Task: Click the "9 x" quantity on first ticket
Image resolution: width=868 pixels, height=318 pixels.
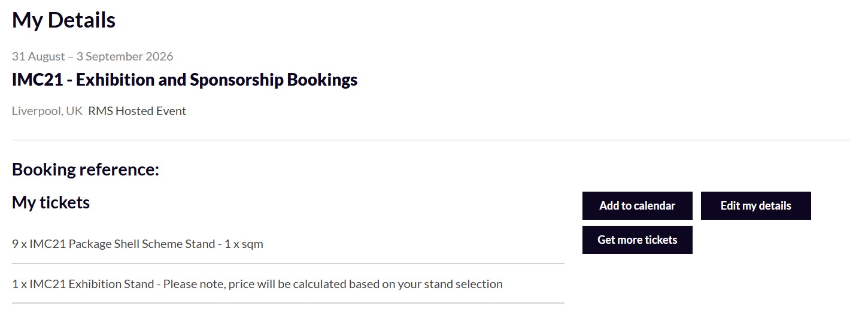Action: pyautogui.click(x=19, y=244)
